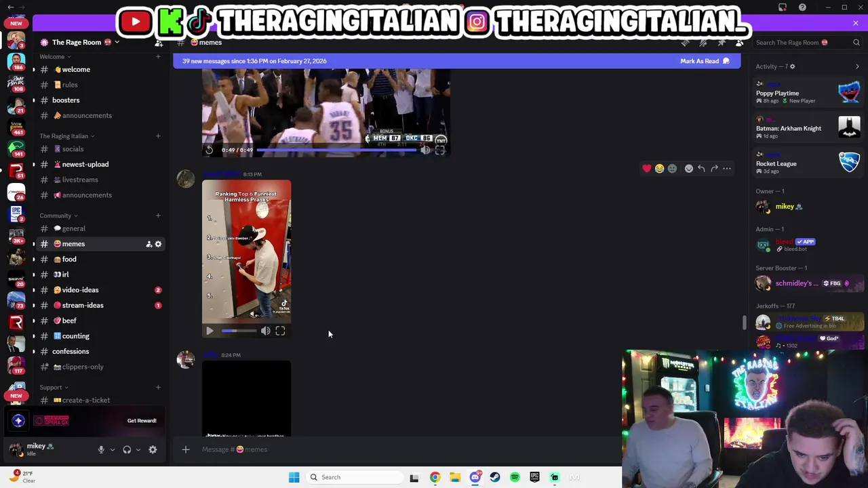This screenshot has width=868, height=488.
Task: Open the stream-ideas channel
Action: (x=100, y=305)
